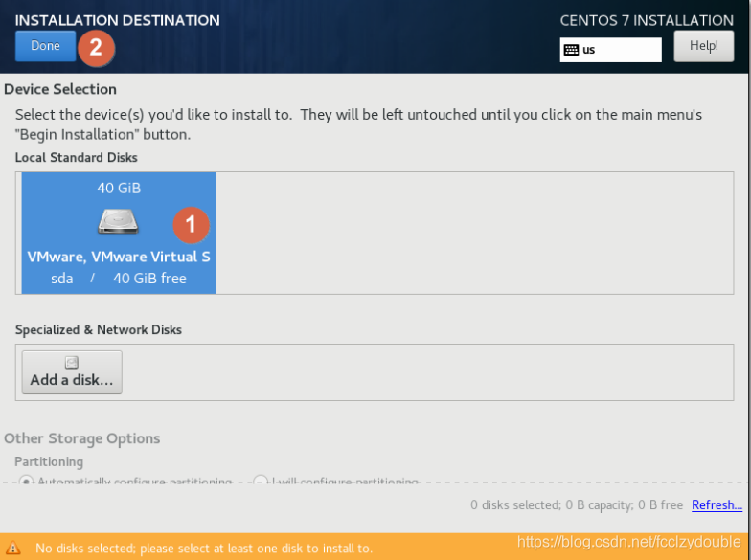Click the INSTALLATION DESTINATION title
Viewport: 751px width, 560px height.
coord(117,21)
